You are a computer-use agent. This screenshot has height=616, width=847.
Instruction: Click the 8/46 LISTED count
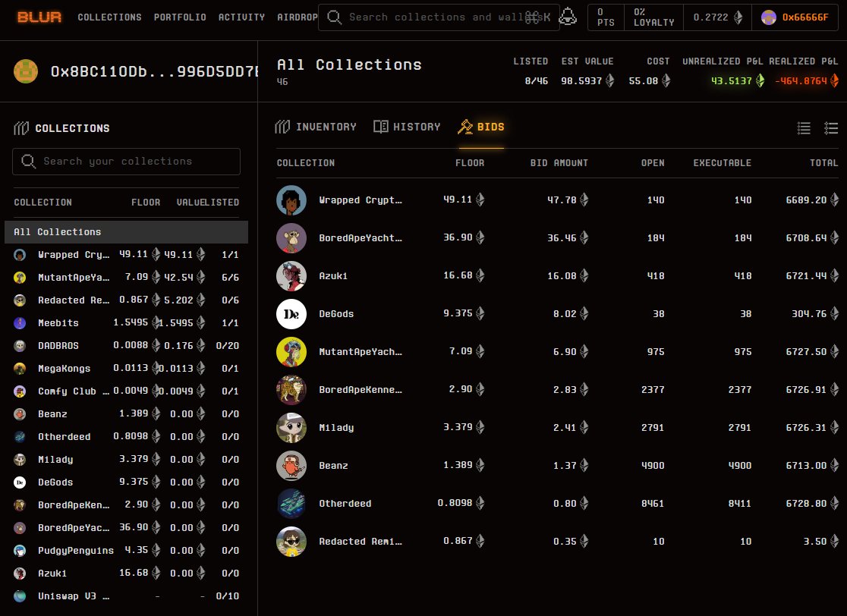[x=537, y=81]
